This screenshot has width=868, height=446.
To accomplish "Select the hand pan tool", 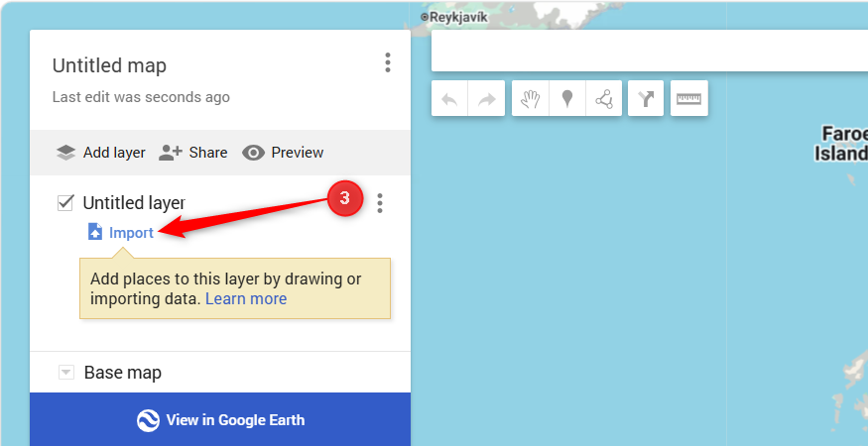I will click(531, 98).
